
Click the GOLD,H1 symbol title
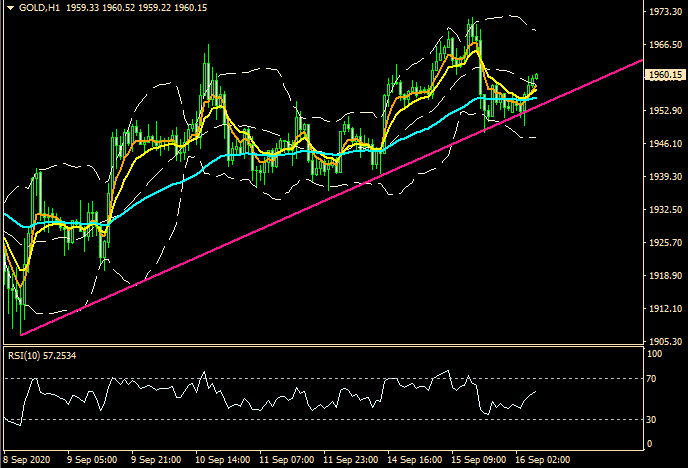coord(40,8)
